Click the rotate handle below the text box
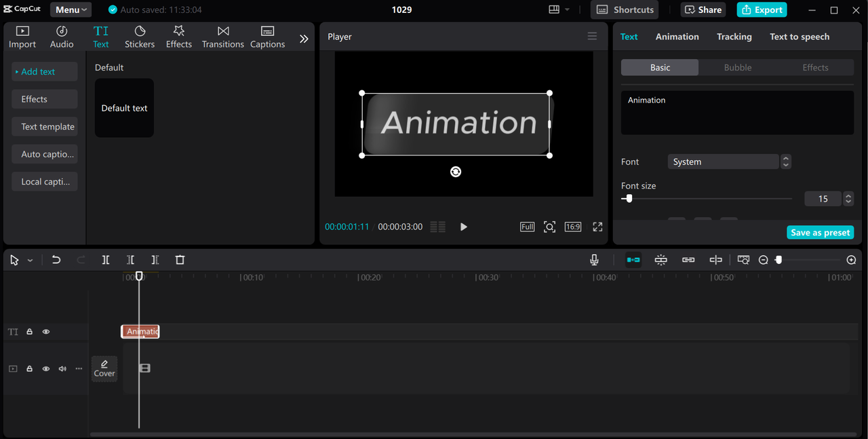868x439 pixels. [456, 172]
